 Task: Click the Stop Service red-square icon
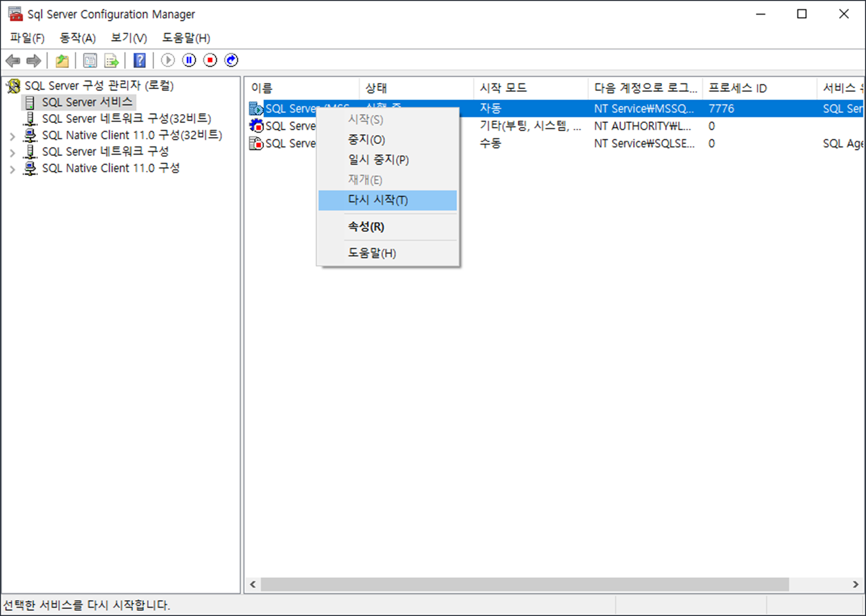coord(210,60)
